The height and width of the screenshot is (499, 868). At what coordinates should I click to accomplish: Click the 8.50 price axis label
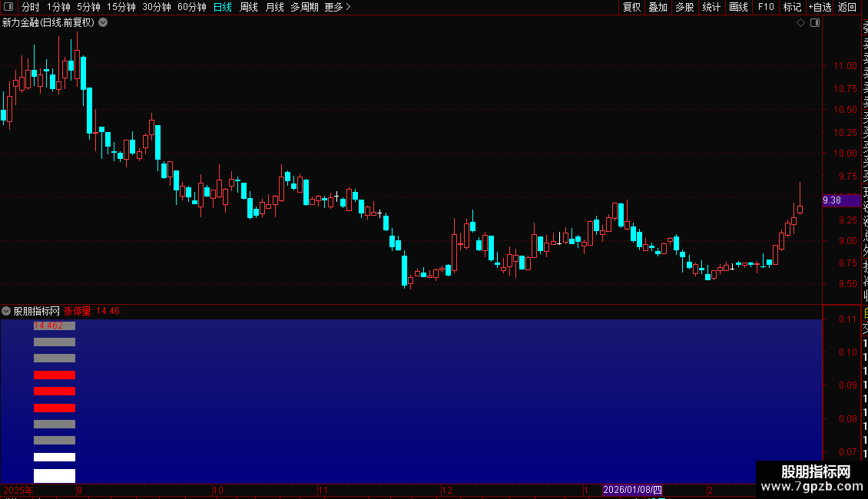pyautogui.click(x=847, y=284)
